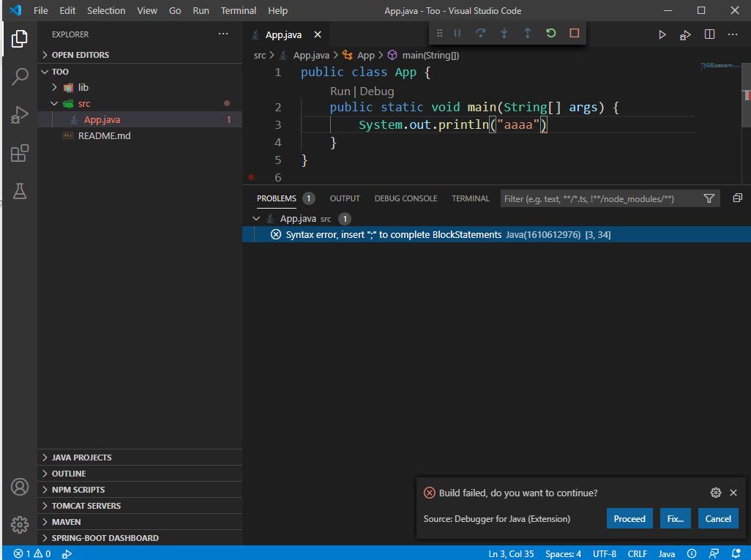Open Run and Debug view icon

[20, 115]
